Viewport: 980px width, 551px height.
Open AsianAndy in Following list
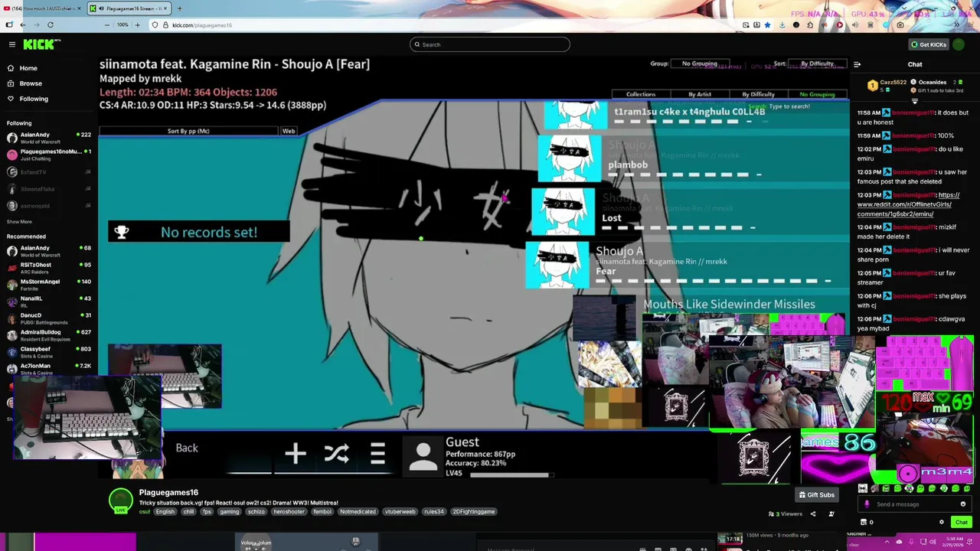pyautogui.click(x=49, y=138)
